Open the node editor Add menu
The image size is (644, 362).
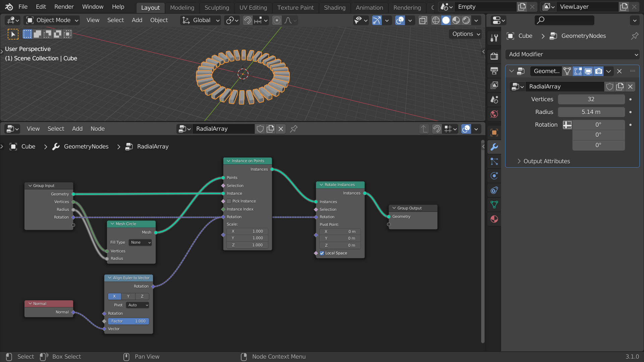(x=77, y=129)
